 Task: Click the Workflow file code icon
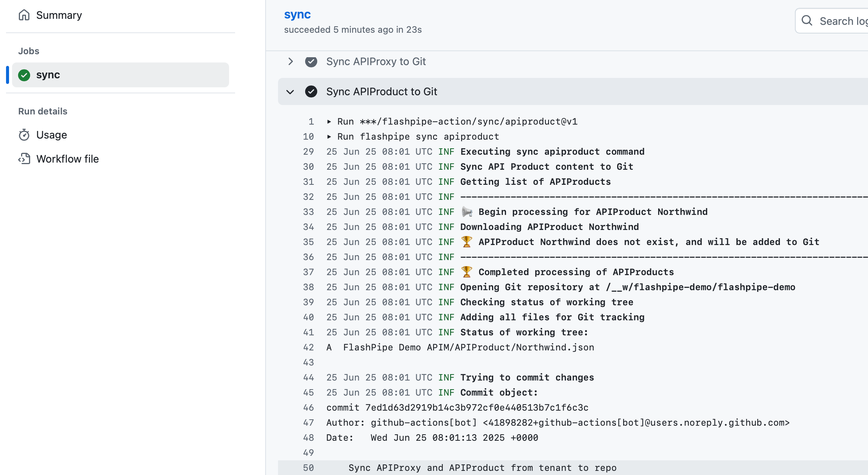coord(24,159)
